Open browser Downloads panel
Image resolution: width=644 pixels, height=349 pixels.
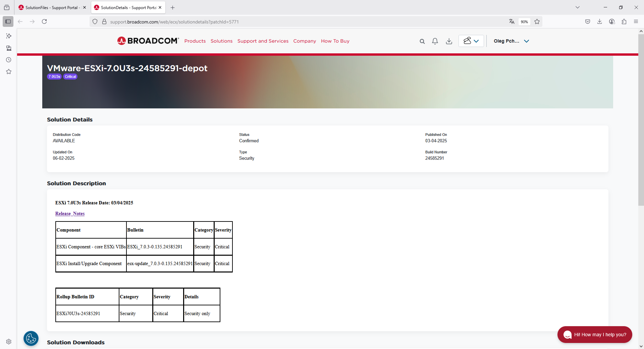tap(600, 21)
